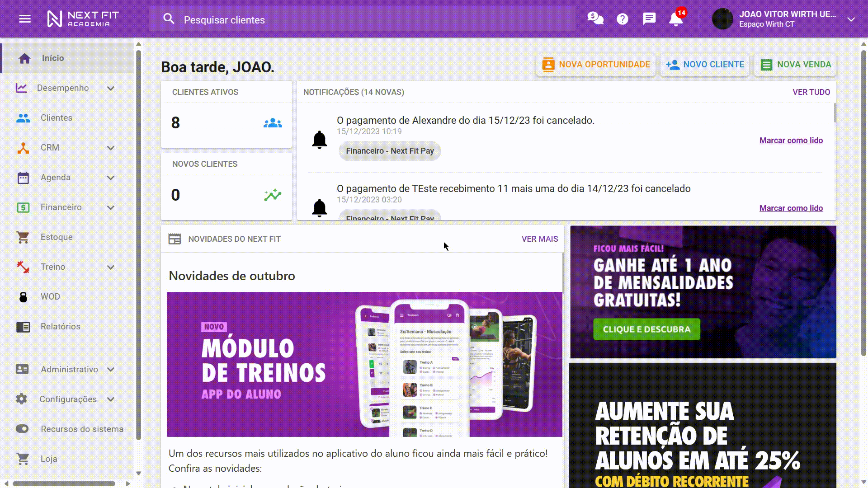This screenshot has width=868, height=488.
Task: Click the WOD kettlebell icon
Action: [23, 297]
